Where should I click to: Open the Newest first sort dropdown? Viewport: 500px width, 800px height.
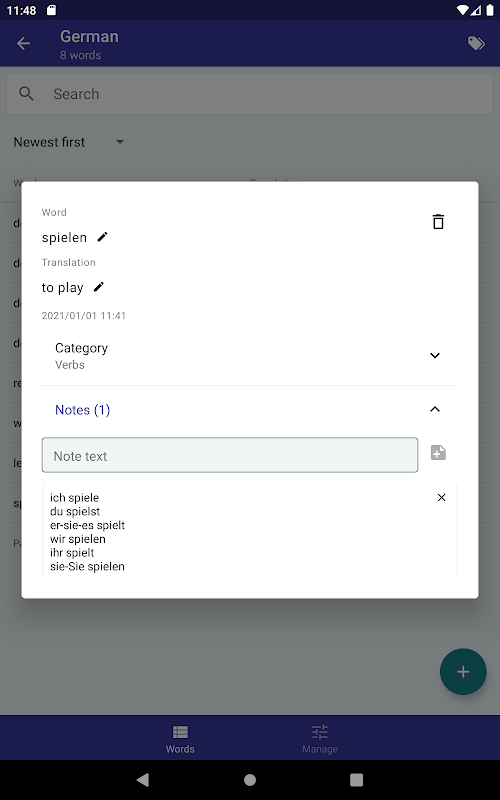(x=69, y=142)
